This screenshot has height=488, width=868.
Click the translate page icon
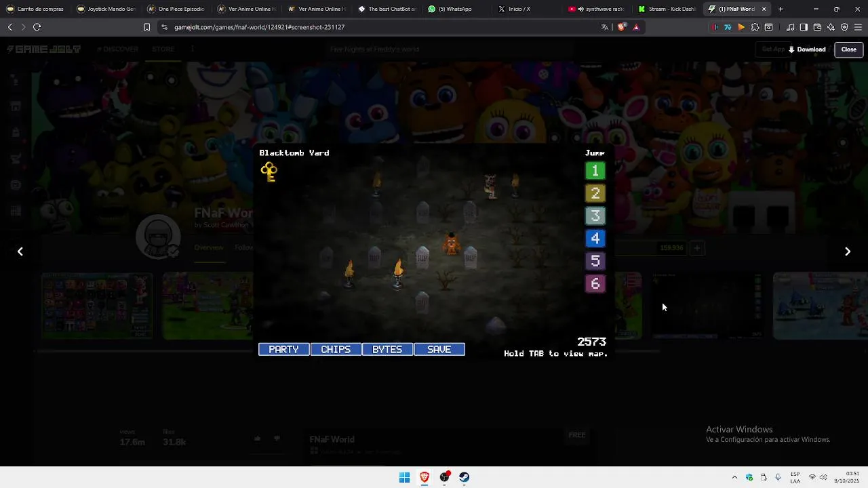click(x=605, y=27)
